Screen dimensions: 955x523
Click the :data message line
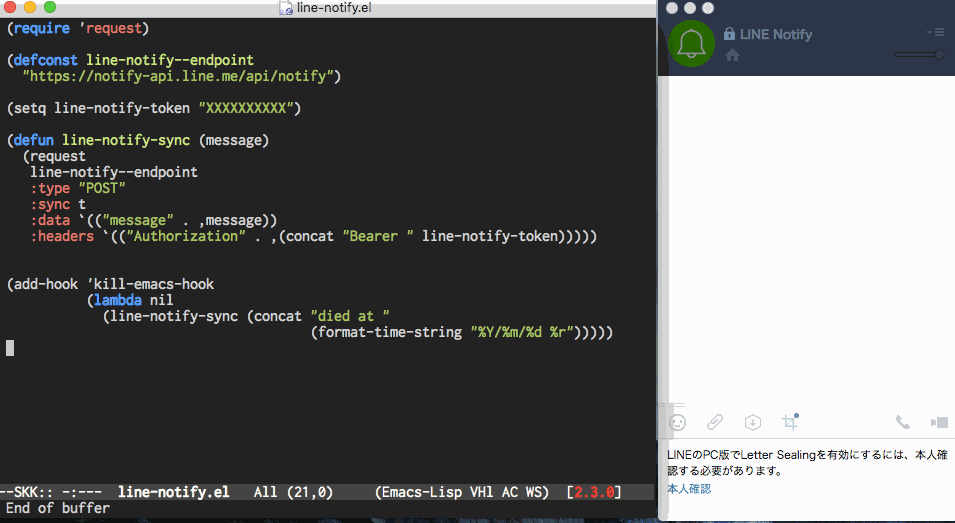coord(153,220)
